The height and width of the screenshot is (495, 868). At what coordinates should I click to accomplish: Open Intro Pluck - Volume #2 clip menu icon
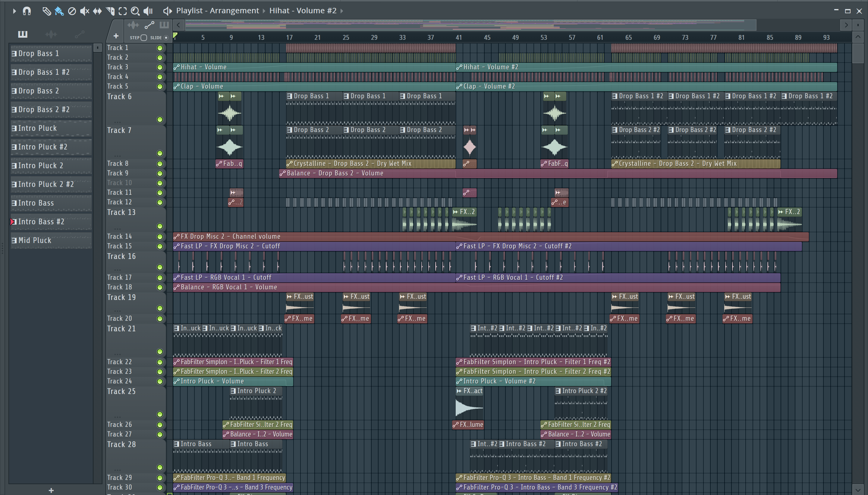pos(459,381)
